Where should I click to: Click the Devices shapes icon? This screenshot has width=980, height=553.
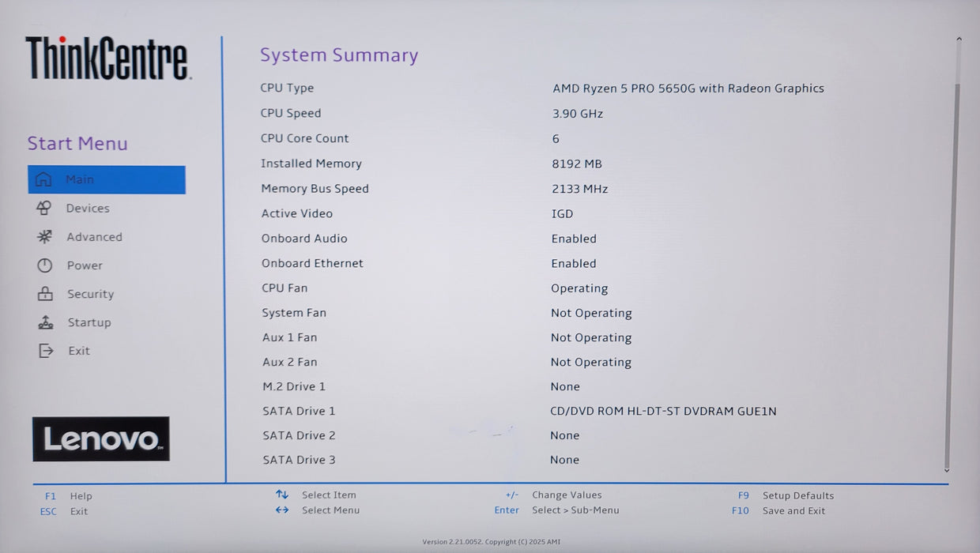[x=44, y=208]
